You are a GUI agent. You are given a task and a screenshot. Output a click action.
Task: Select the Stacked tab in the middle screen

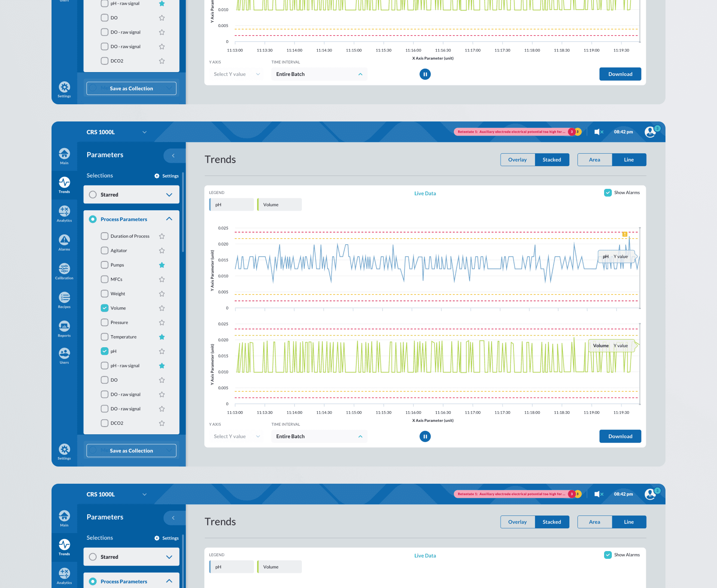coord(552,160)
